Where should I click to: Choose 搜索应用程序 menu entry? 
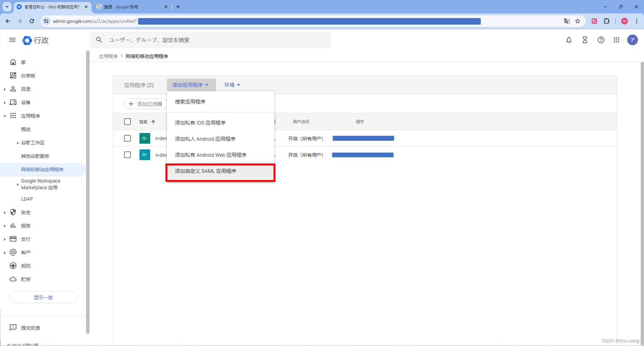(221, 102)
